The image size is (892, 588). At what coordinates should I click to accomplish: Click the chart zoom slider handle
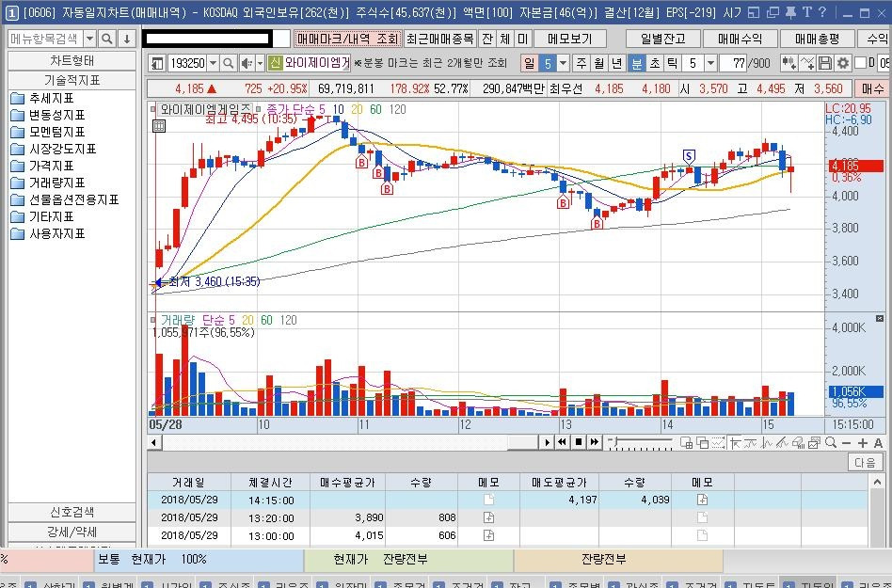[x=613, y=440]
